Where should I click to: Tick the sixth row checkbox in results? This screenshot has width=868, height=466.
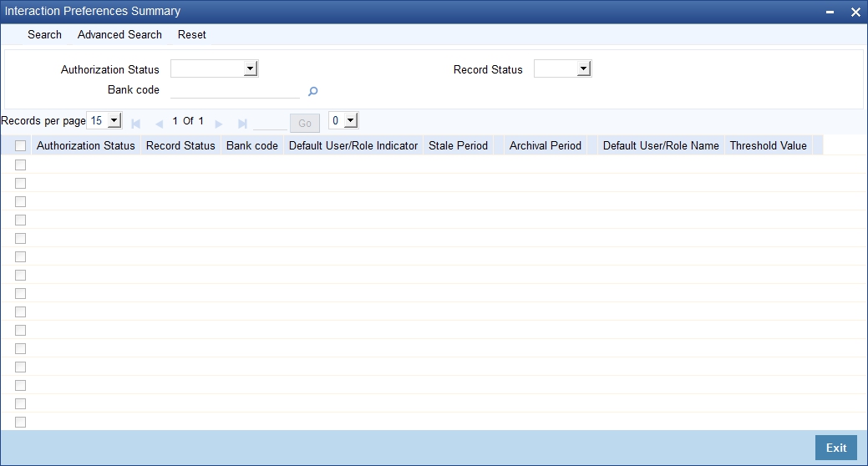coord(21,256)
